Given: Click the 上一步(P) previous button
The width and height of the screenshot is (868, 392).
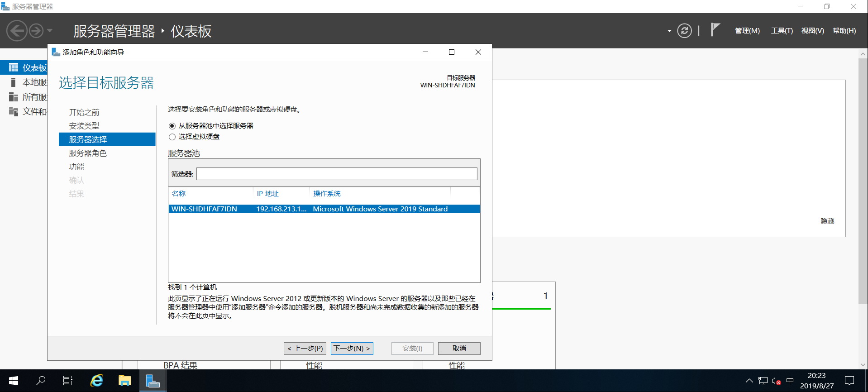Looking at the screenshot, I should 305,348.
